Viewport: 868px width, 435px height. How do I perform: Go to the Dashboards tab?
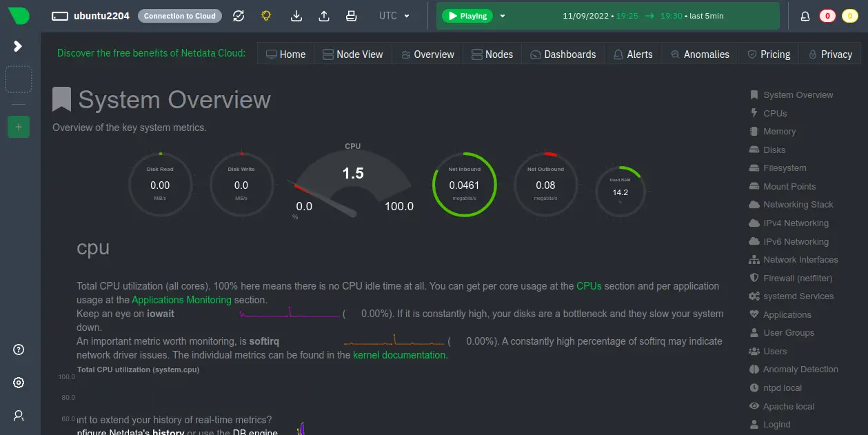[563, 54]
